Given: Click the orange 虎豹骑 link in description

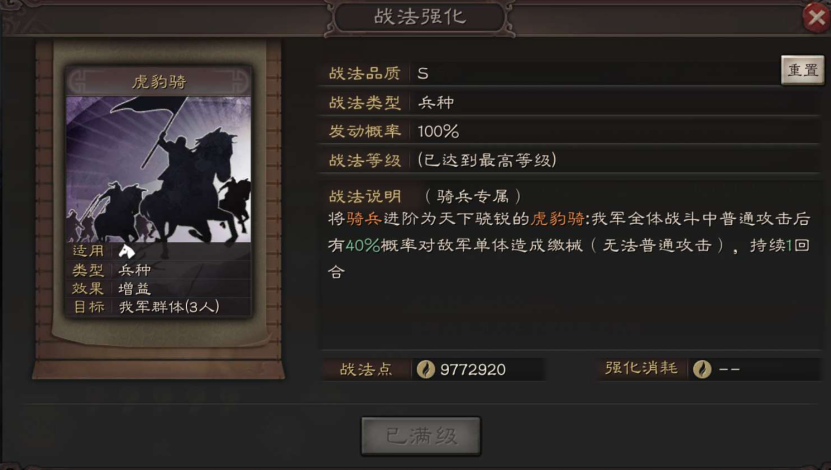Looking at the screenshot, I should [558, 218].
